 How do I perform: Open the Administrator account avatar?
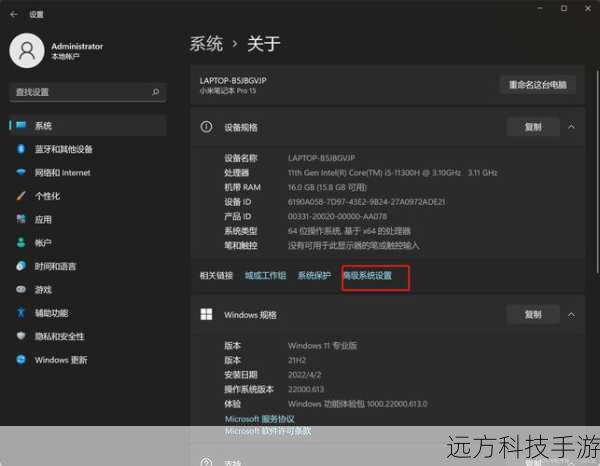(x=27, y=51)
